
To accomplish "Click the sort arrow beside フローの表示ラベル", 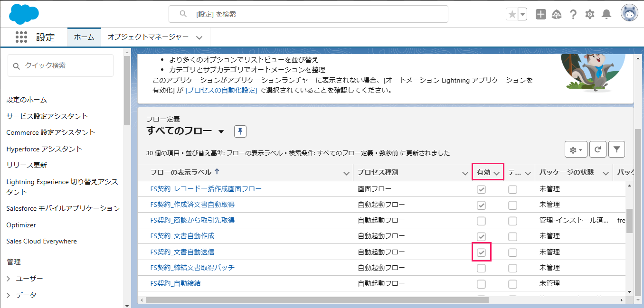I will [217, 172].
